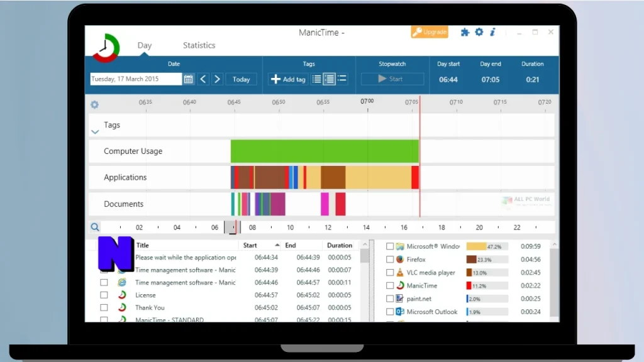
Task: Click the 07:00 timeline marker
Action: click(x=367, y=101)
